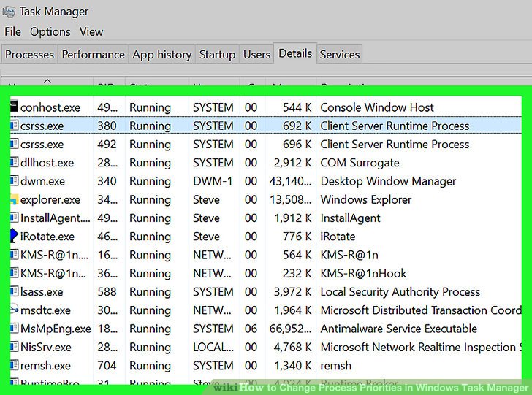Click the PID 340 cell

pyautogui.click(x=107, y=181)
